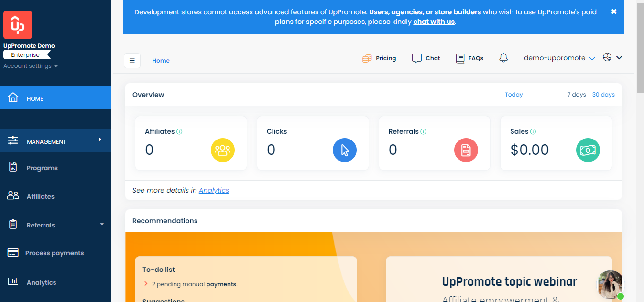Click the pending manual payments link

click(x=221, y=284)
